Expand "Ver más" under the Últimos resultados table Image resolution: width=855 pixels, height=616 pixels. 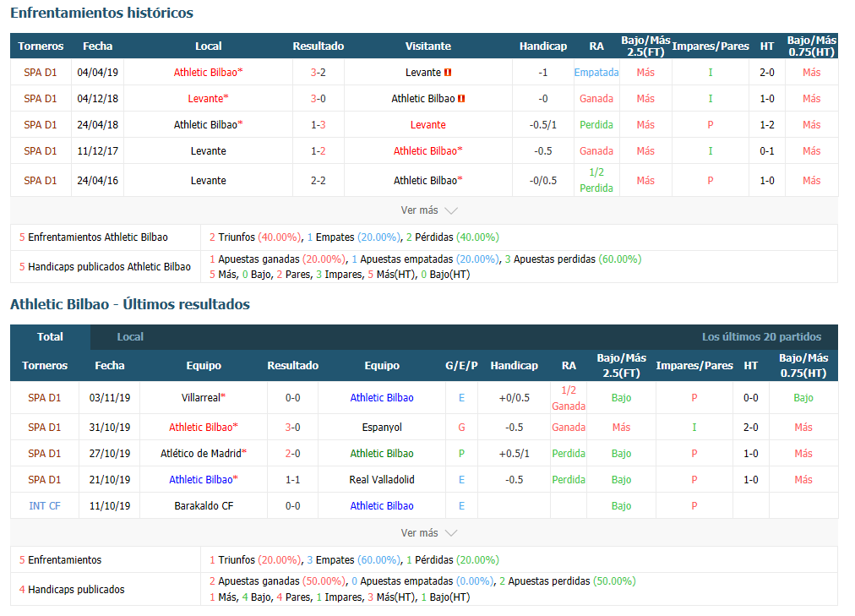tap(428, 533)
